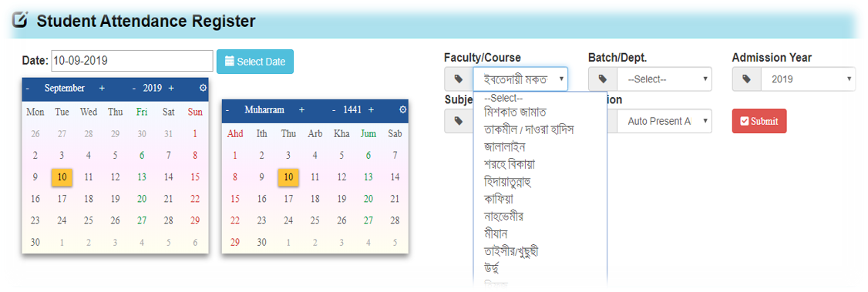
Task: Click the red Submit button
Action: [x=759, y=121]
